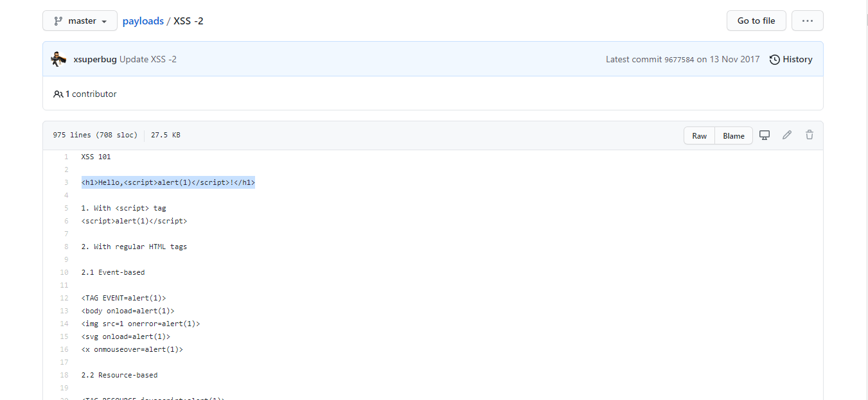The image size is (868, 400).
Task: Click the contributors people icon
Action: [x=58, y=94]
